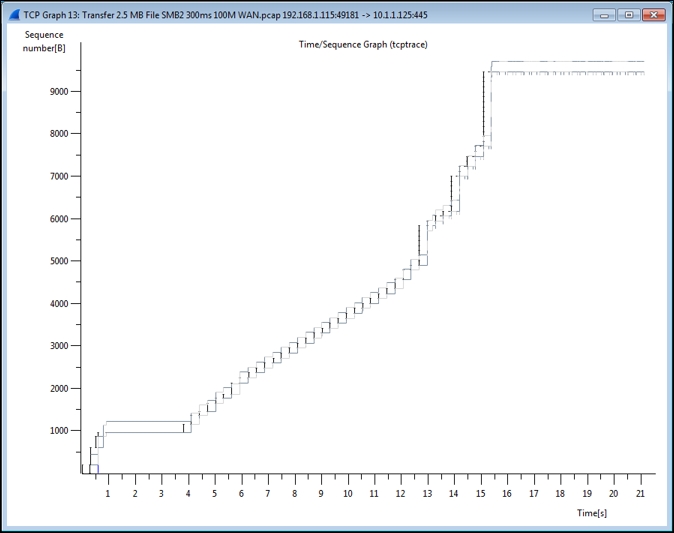Click the 3000 value on the sequence axis
The height and width of the screenshot is (533, 674).
point(59,346)
